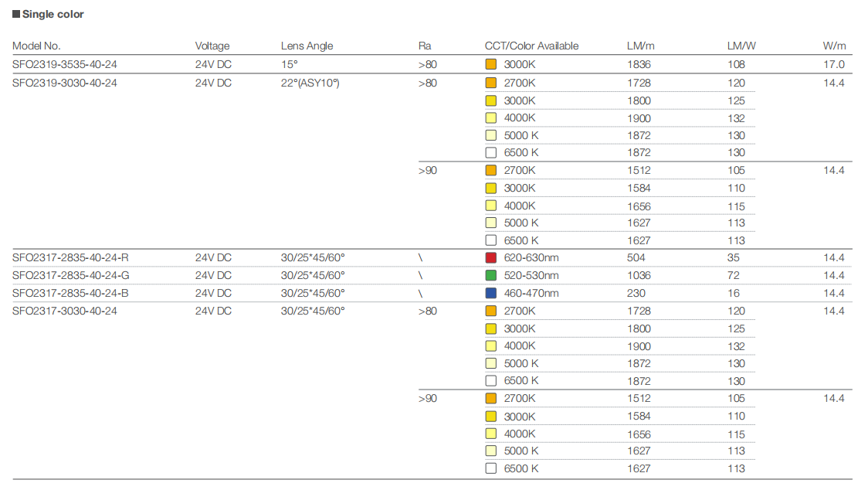
Task: Select model number SFO2319-3030-40-24
Action: tap(65, 83)
